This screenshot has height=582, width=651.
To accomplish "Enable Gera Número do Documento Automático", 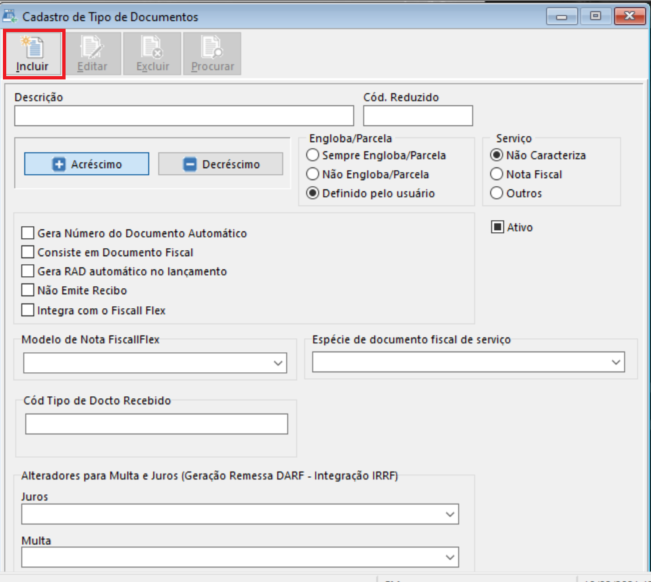I will [x=134, y=233].
